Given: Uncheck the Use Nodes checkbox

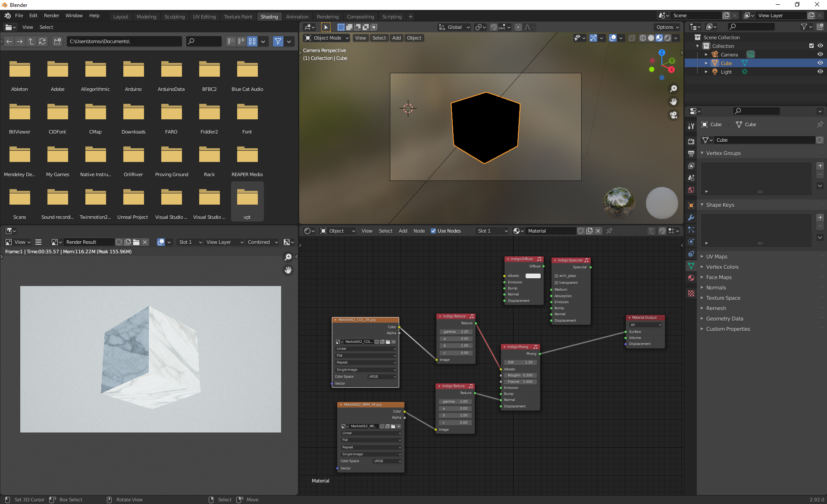Looking at the screenshot, I should tap(433, 231).
